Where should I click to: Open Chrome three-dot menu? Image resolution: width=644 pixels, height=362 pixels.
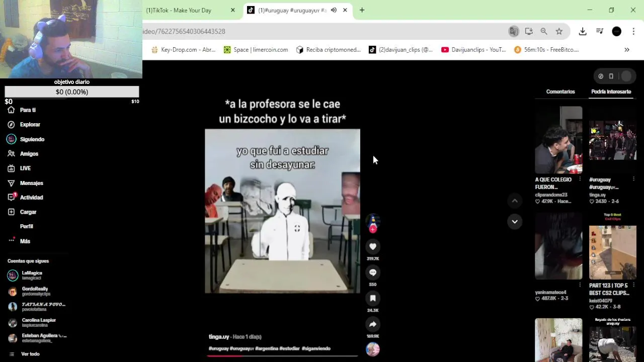pos(633,31)
